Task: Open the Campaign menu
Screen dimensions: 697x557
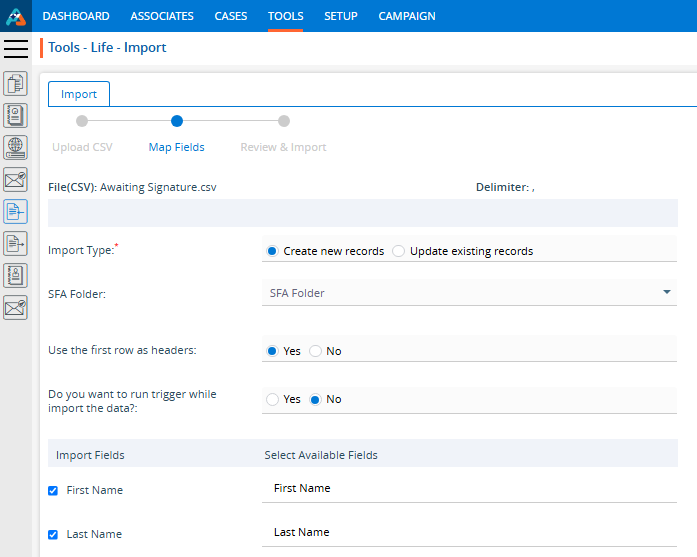Action: [x=406, y=16]
